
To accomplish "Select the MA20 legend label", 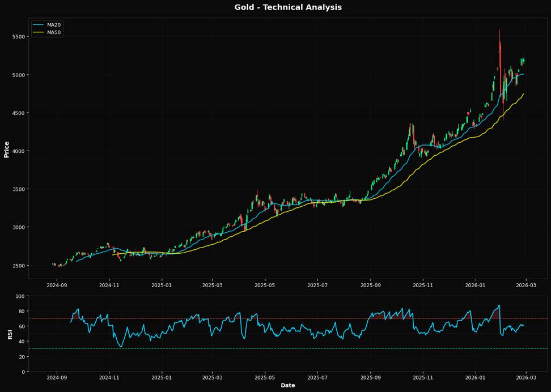I will pyautogui.click(x=55, y=25).
